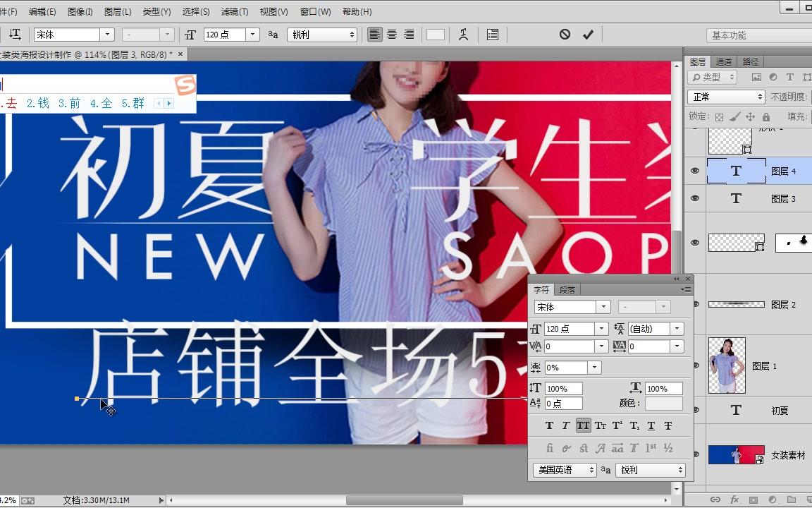Open the 滤镜 menu
The width and height of the screenshot is (812, 508).
coord(236,11)
